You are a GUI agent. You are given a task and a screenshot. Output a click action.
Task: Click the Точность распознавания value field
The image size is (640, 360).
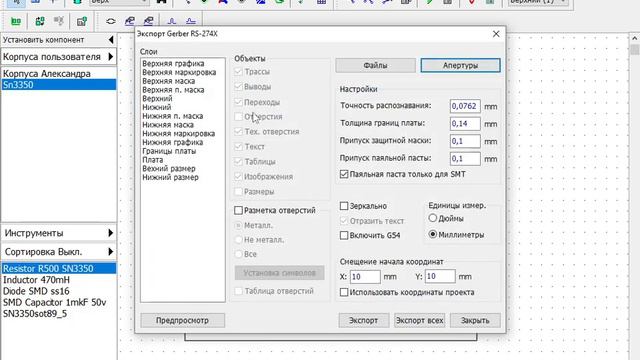(x=465, y=106)
